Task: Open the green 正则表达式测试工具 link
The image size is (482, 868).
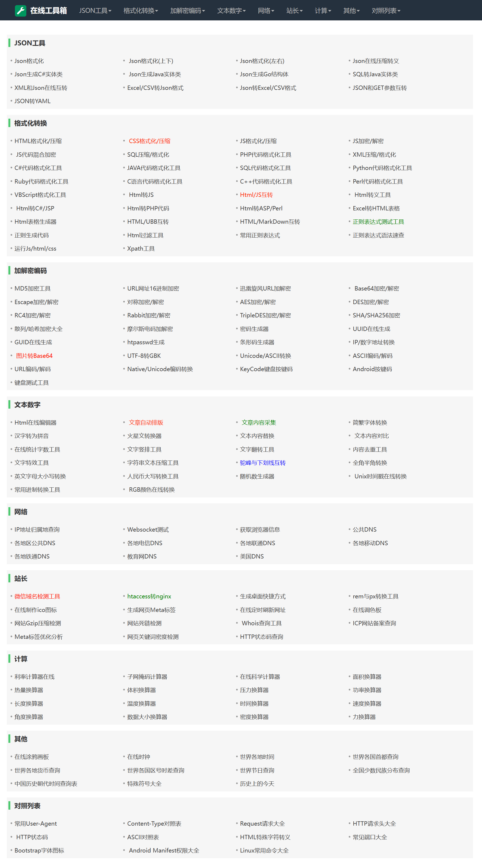Action: pyautogui.click(x=378, y=222)
